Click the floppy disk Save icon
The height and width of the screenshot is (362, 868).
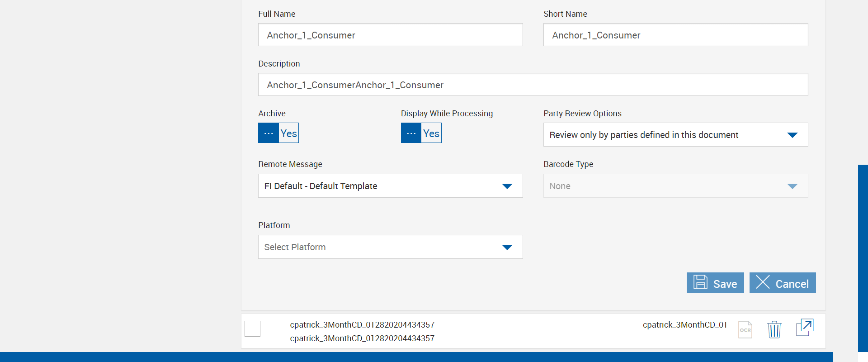tap(700, 282)
